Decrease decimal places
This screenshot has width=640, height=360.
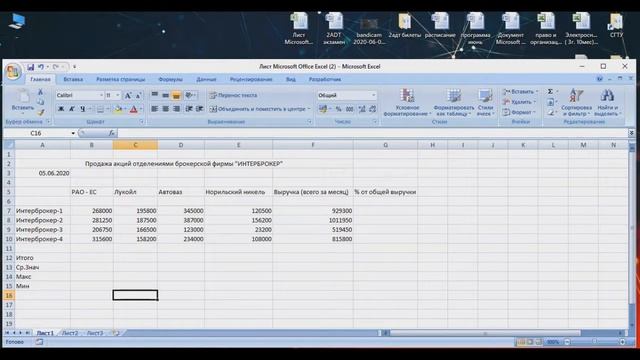click(373, 109)
